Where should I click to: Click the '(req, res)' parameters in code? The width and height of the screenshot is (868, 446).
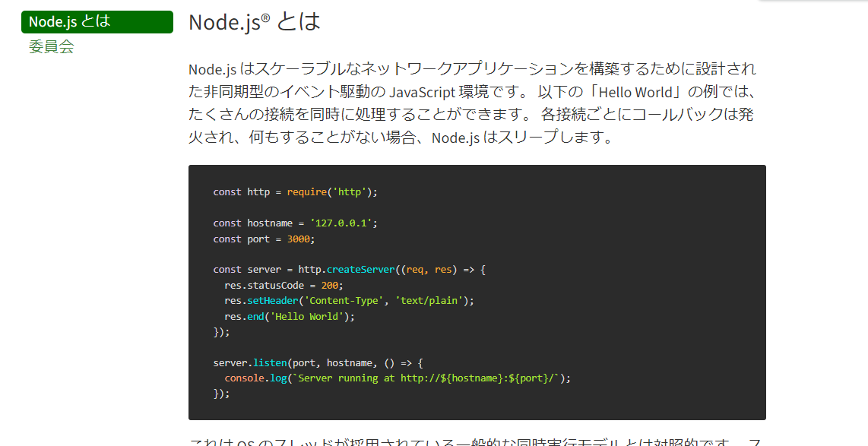coord(430,270)
